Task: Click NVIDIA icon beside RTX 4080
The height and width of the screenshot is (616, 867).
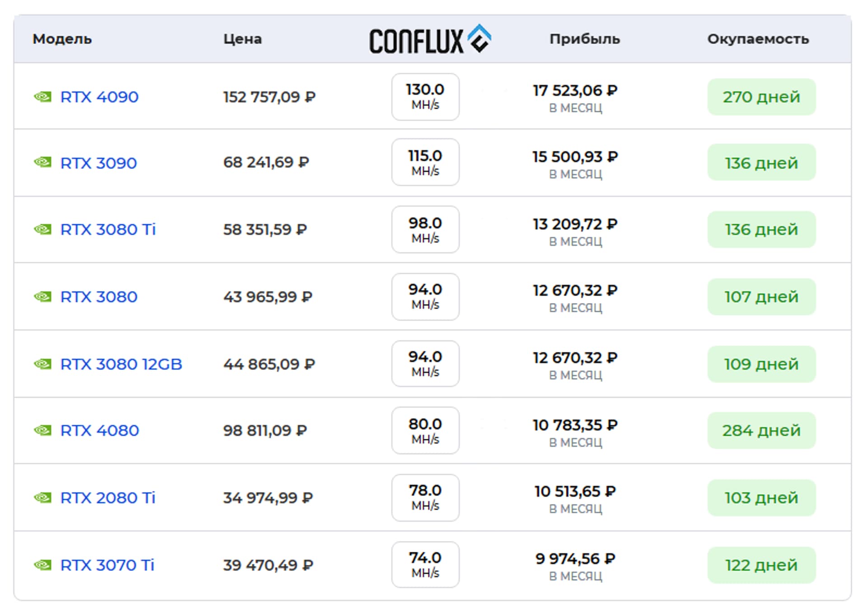Action: [43, 430]
